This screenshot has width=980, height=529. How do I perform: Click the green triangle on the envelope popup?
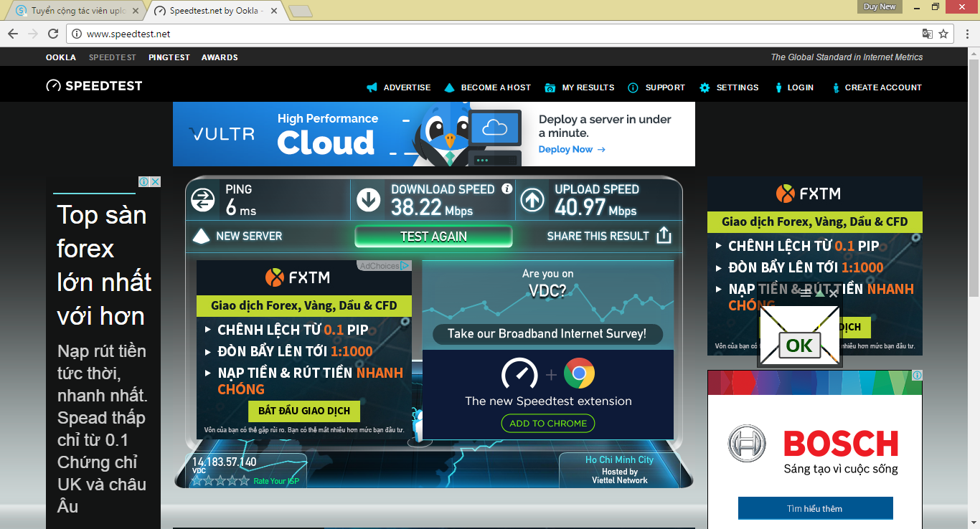819,292
